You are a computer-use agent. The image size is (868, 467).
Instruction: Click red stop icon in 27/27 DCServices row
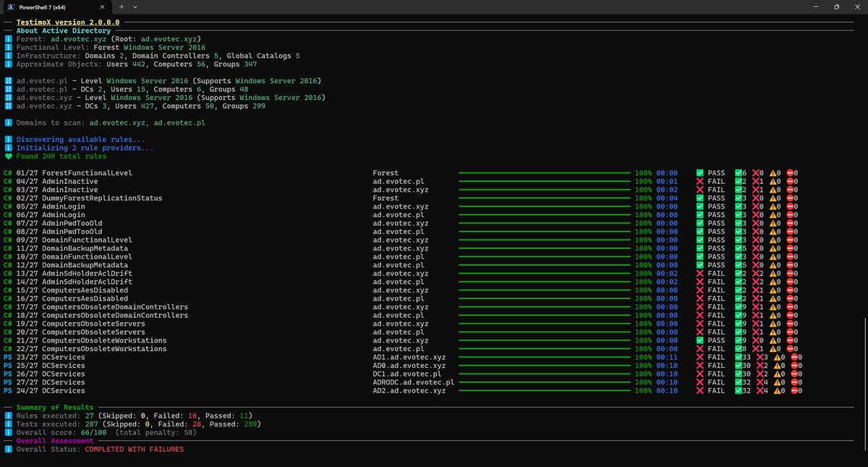796,382
